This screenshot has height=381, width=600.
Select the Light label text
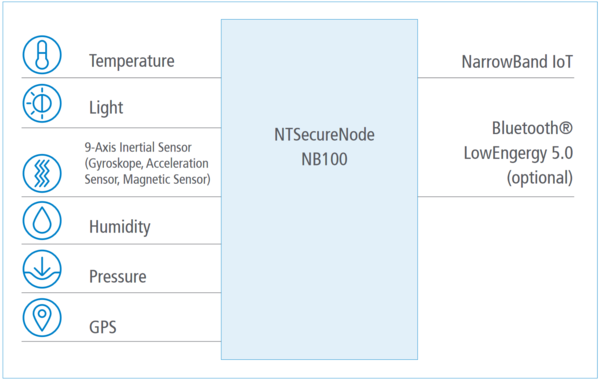pos(106,107)
